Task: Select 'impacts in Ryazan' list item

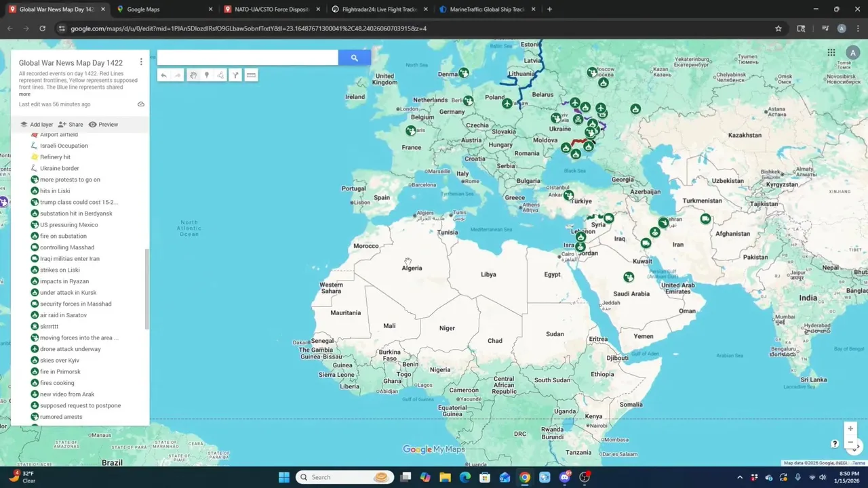Action: [x=64, y=281]
